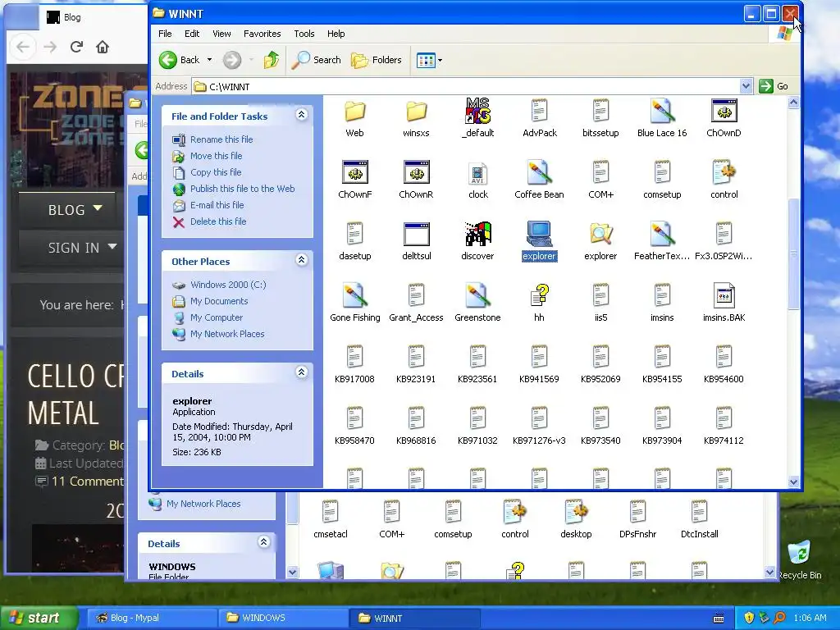The height and width of the screenshot is (630, 840).
Task: Collapse File and Folder Tasks panel
Action: pos(302,115)
